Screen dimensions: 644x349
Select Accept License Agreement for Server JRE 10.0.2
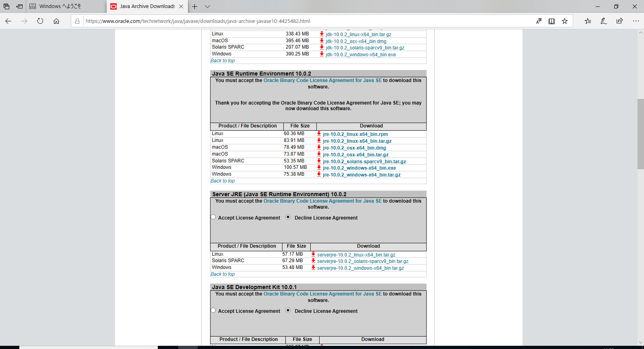pyautogui.click(x=213, y=217)
